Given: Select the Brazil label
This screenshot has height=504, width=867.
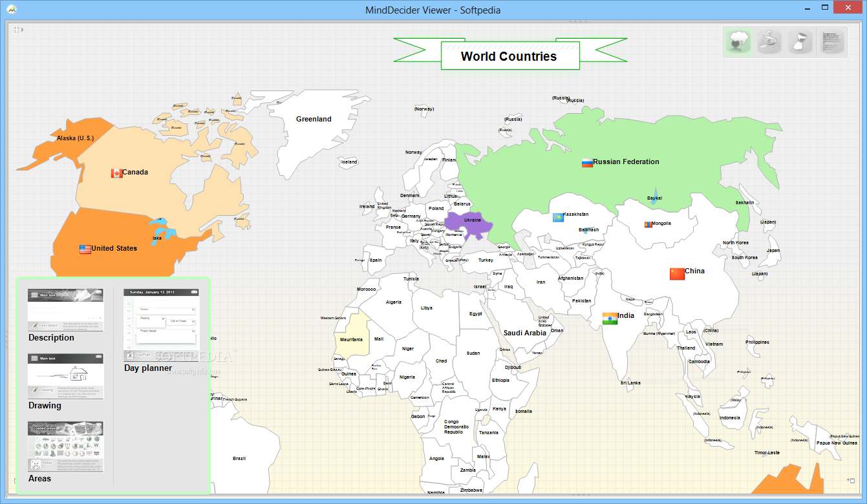Looking at the screenshot, I should coord(239,458).
